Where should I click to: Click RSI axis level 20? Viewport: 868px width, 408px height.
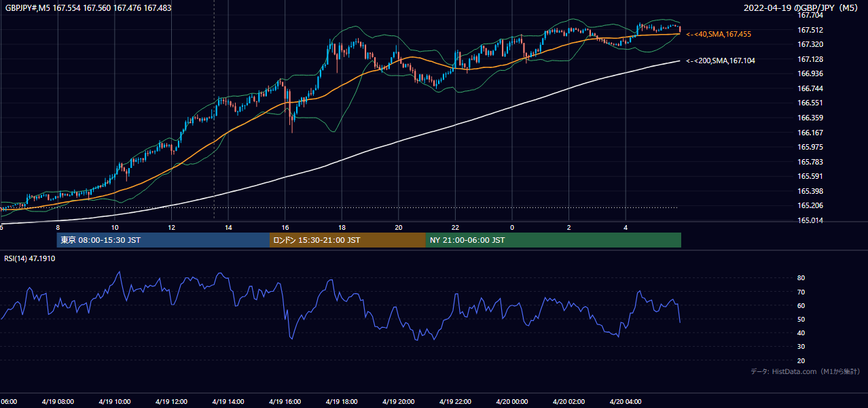(x=801, y=360)
